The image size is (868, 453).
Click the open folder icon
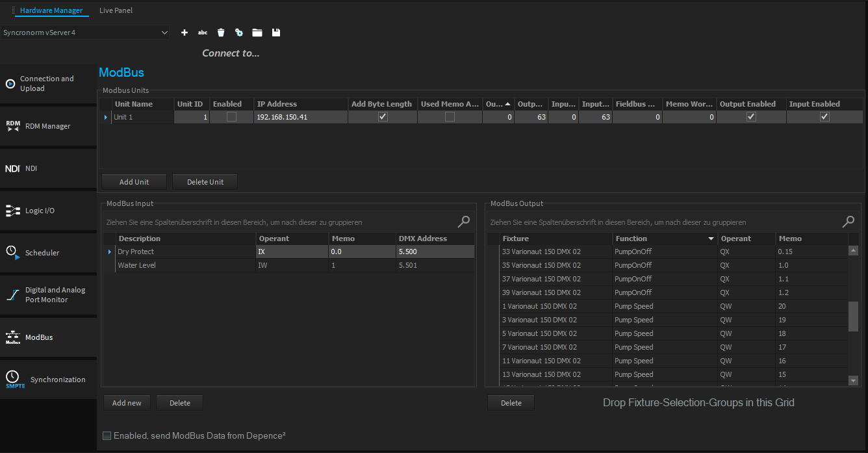(257, 32)
